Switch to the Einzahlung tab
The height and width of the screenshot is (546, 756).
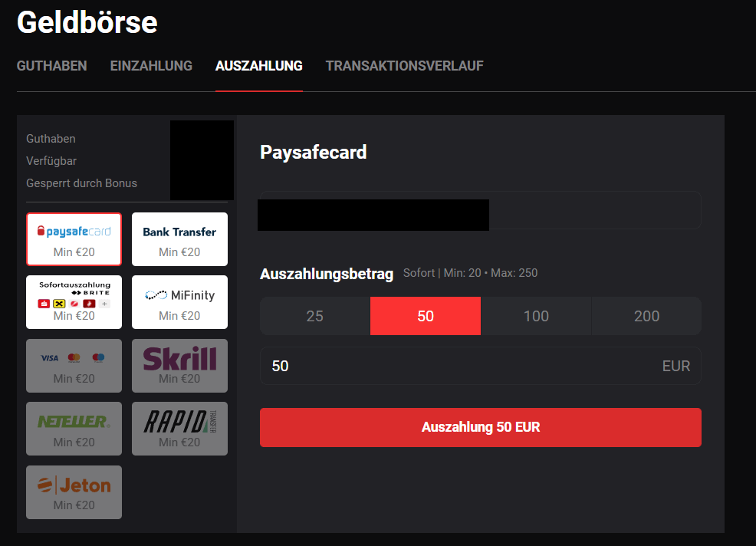(x=151, y=66)
